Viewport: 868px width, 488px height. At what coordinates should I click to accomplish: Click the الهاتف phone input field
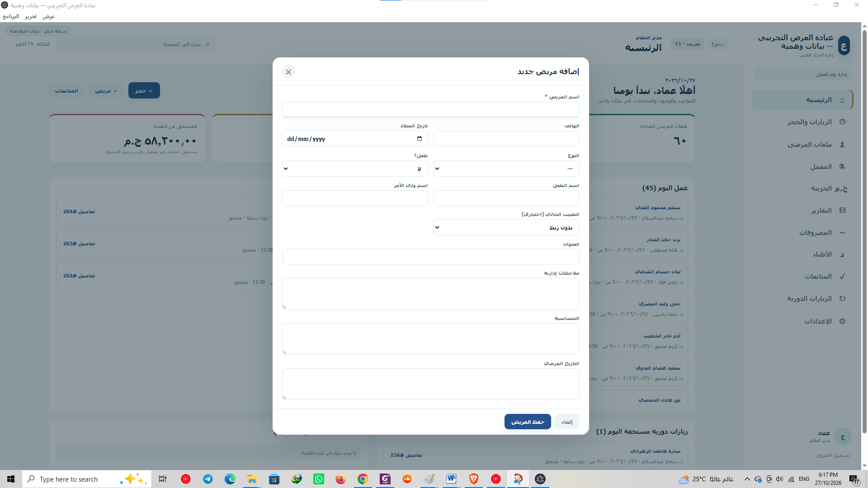click(506, 139)
